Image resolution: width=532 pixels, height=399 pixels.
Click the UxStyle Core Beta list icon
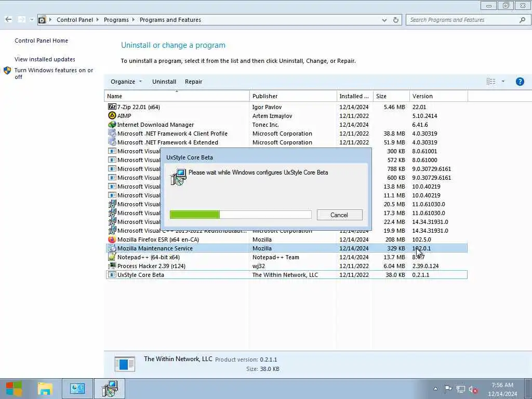(112, 274)
